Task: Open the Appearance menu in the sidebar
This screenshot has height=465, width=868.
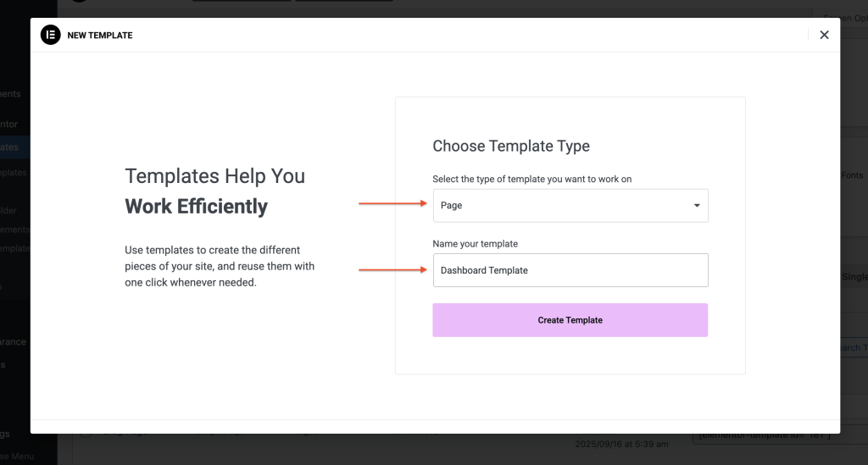Action: pos(14,342)
